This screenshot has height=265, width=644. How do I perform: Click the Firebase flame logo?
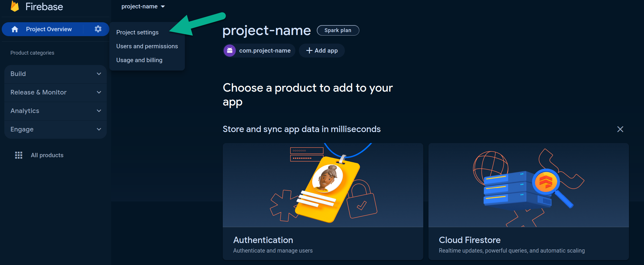click(x=15, y=6)
